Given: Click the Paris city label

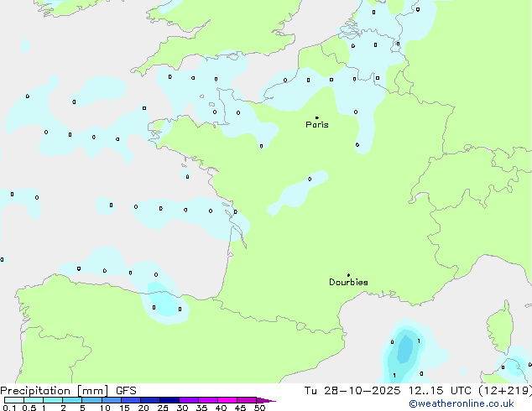Looking at the screenshot, I should (x=317, y=125).
